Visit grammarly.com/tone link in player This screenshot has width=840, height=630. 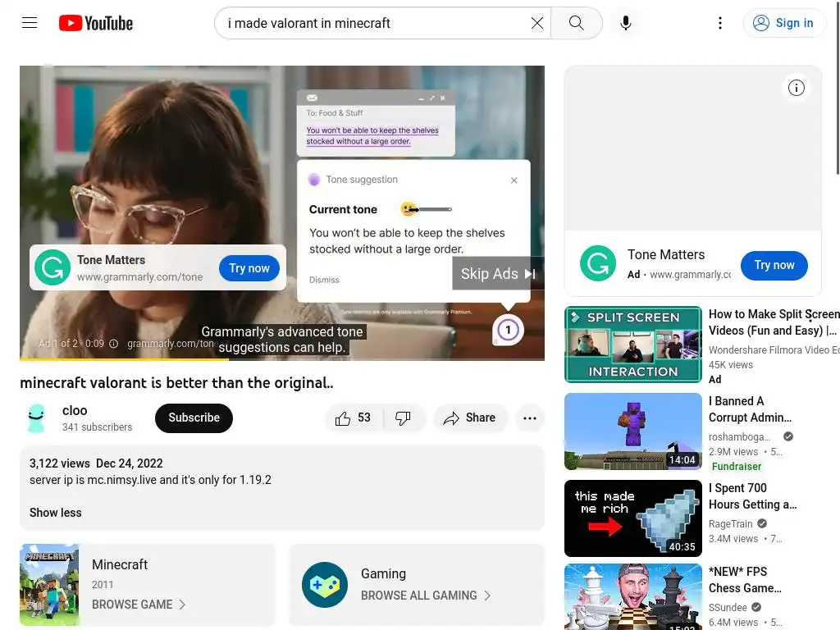(x=171, y=344)
